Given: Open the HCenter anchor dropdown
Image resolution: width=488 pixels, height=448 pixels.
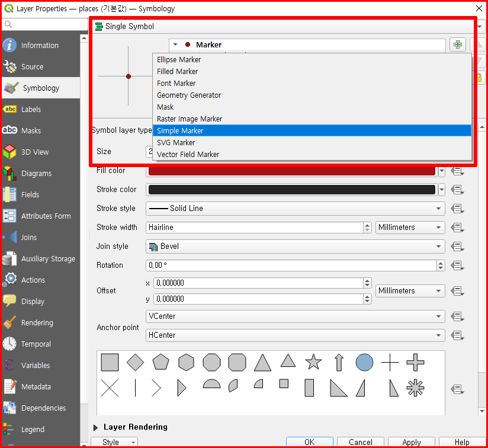Looking at the screenshot, I should [x=295, y=335].
